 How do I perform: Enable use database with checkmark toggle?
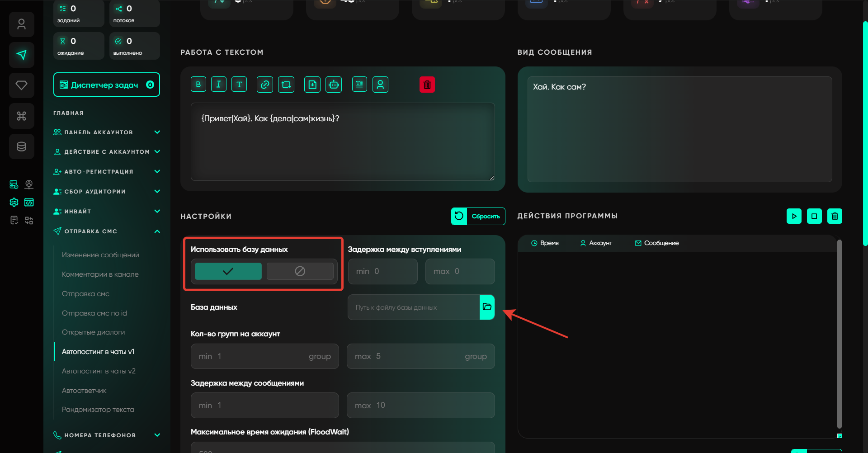228,271
